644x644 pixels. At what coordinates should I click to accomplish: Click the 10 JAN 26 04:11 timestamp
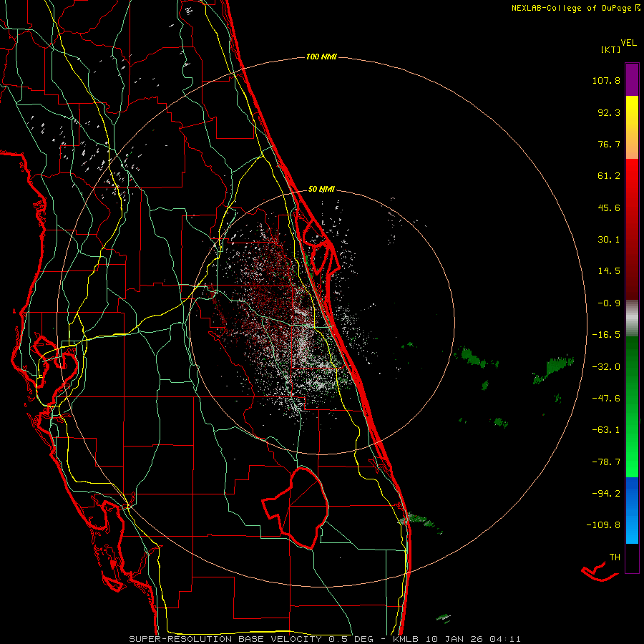click(x=473, y=639)
